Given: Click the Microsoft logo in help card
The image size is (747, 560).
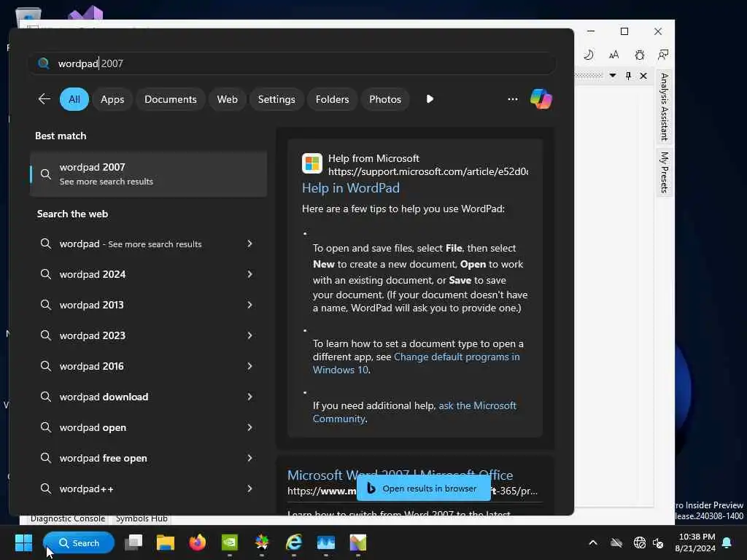Looking at the screenshot, I should [x=312, y=164].
